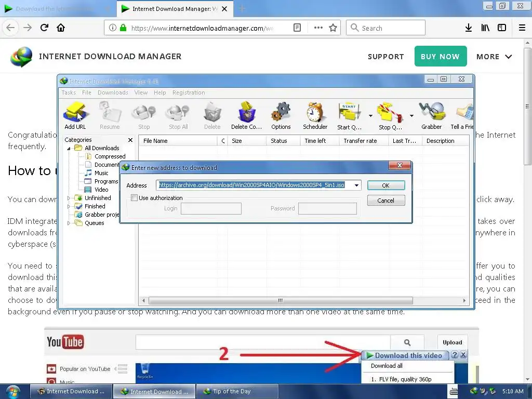Click the IDM globe logo on page
The width and height of the screenshot is (532, 399).
(x=21, y=57)
